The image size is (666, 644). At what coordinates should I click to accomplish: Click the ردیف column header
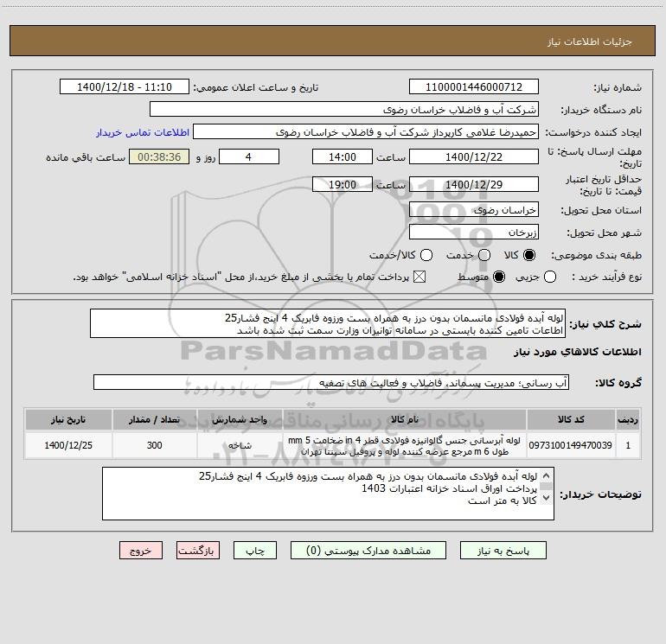tap(628, 419)
